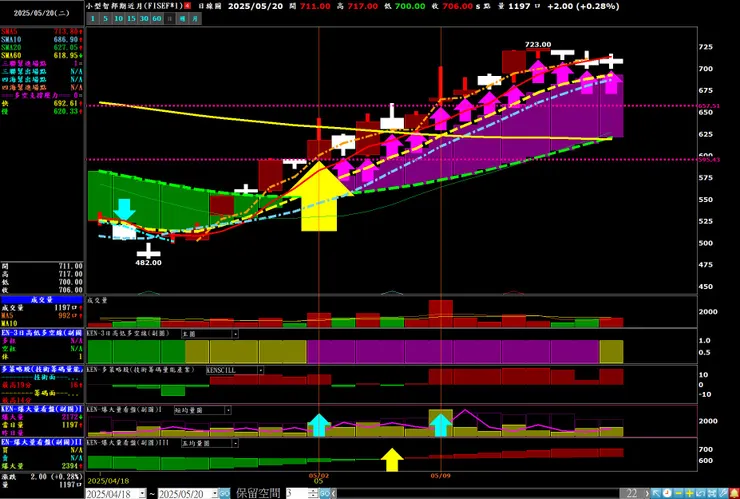Open the 短均量圖 dropdown in 爆大量看盤 I panel
The width and height of the screenshot is (740, 499).
228,410
